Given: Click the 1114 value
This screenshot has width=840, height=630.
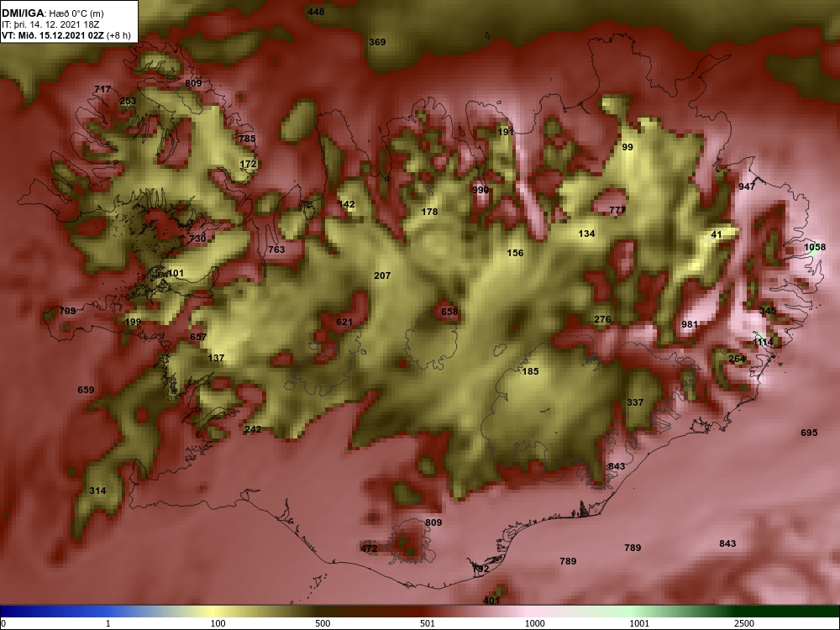Looking at the screenshot, I should click(763, 342).
